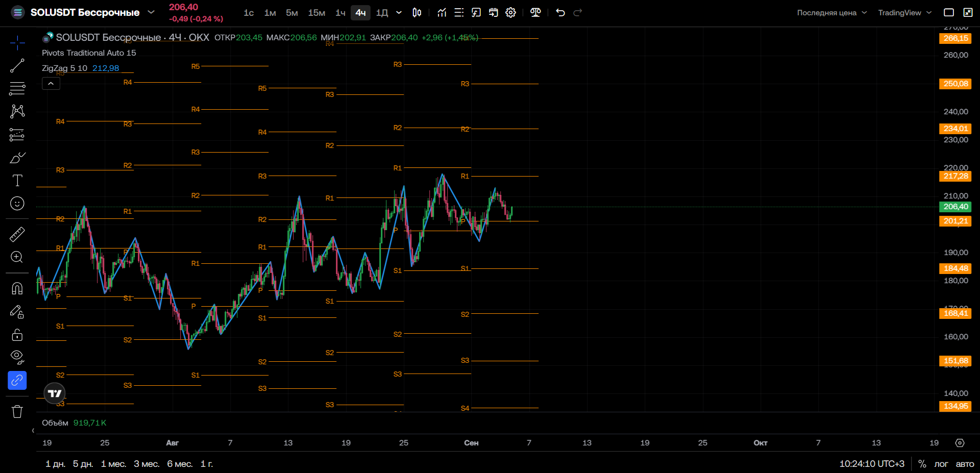Select the ruler measure tool
Image resolution: width=980 pixels, height=473 pixels.
[x=17, y=234]
